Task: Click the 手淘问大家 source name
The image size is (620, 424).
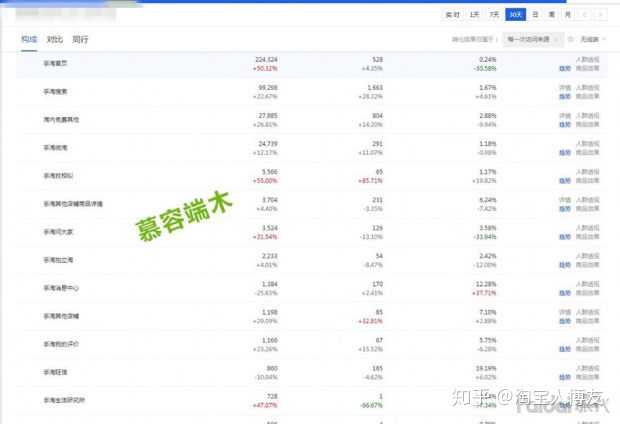Action: pos(58,232)
